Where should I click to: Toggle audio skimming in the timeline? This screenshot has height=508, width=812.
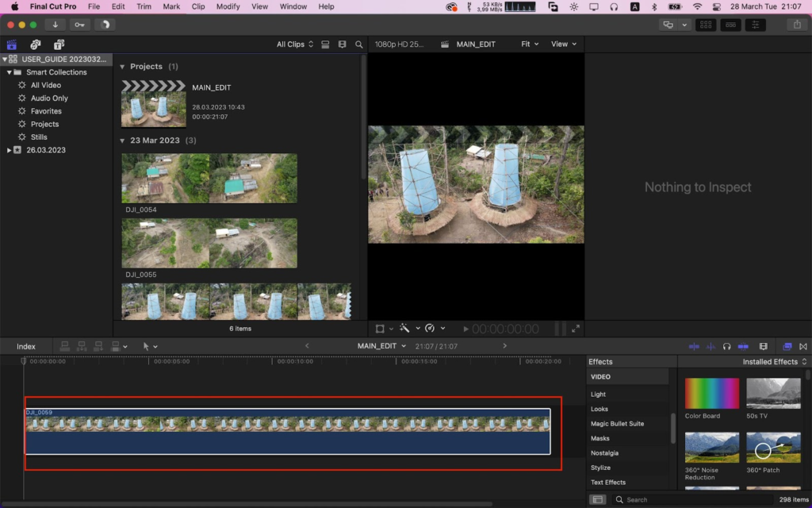click(711, 346)
